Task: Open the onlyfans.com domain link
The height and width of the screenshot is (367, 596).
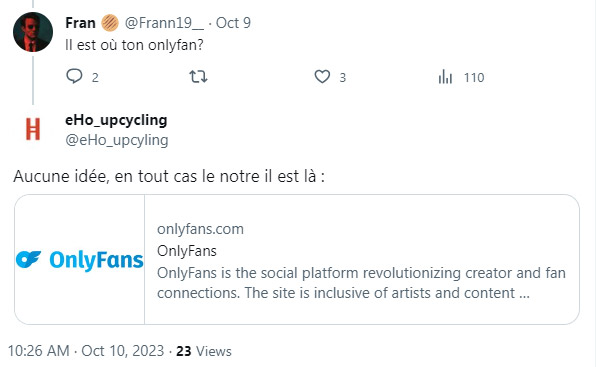Action: coord(200,229)
